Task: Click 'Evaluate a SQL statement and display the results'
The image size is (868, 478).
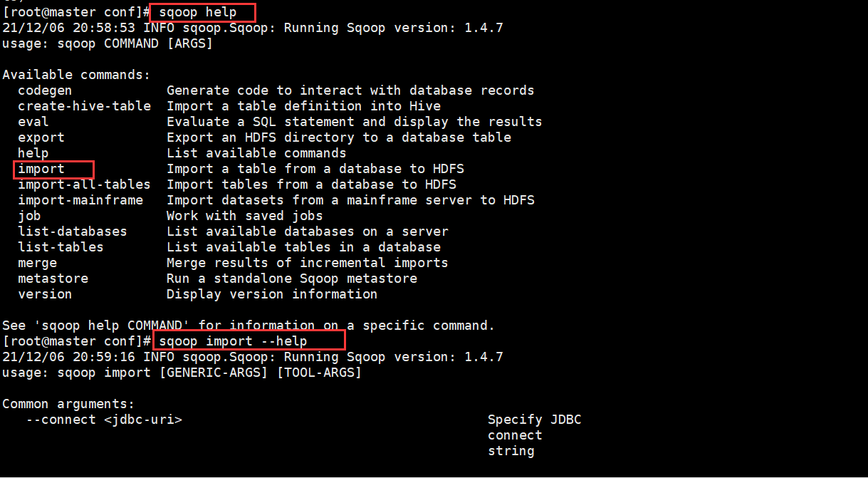Action: (355, 122)
